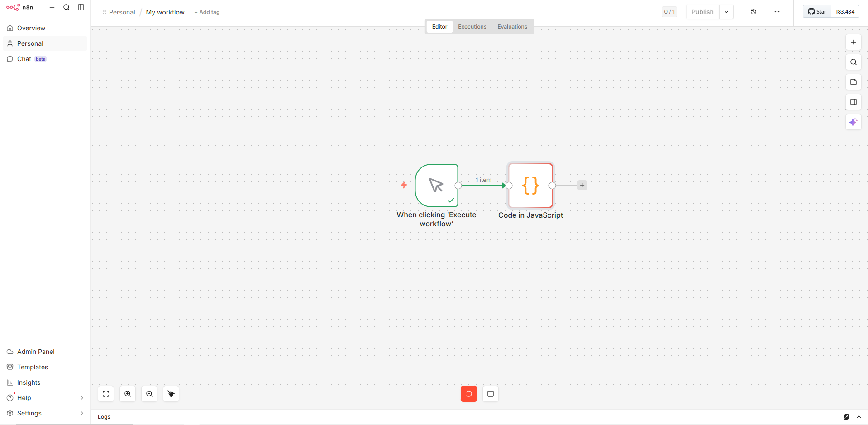Go to Templates
Viewport: 868px width, 425px height.
pos(45,367)
